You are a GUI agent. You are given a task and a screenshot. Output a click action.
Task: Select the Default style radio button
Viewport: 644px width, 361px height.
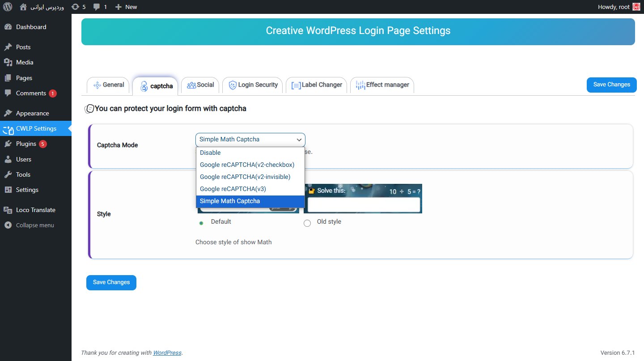tap(201, 222)
